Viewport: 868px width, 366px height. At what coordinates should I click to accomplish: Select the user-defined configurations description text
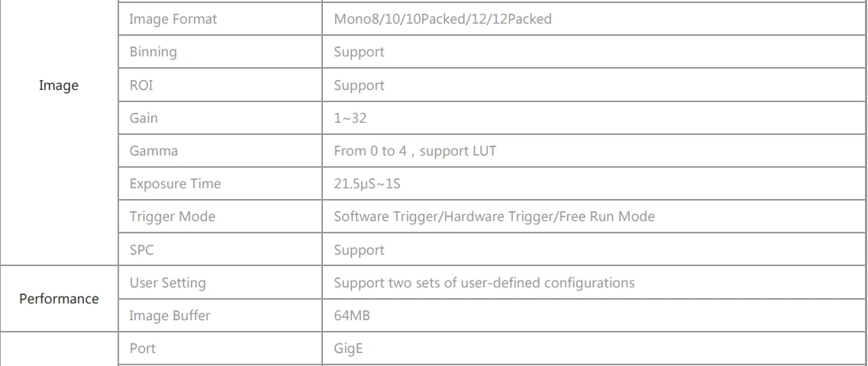tap(484, 283)
